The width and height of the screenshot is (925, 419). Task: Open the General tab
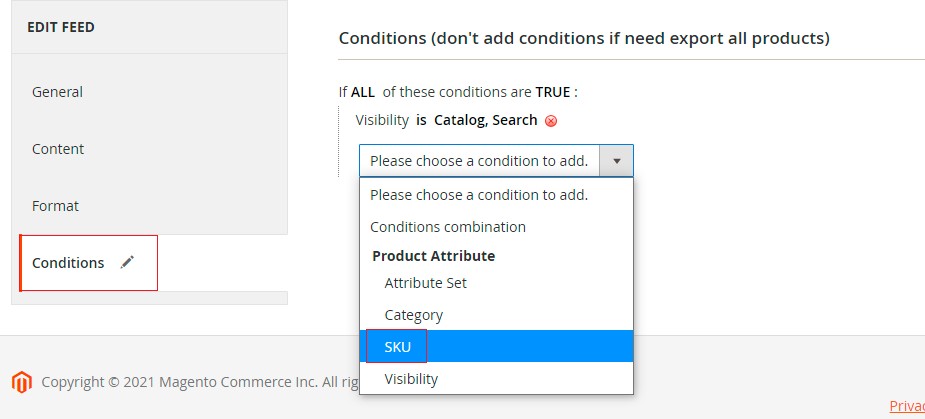(57, 92)
